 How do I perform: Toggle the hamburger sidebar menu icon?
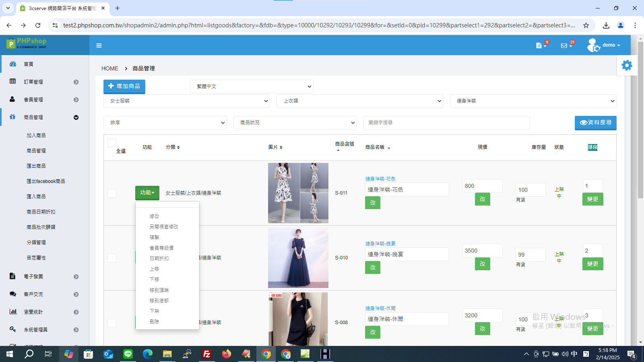pyautogui.click(x=99, y=45)
